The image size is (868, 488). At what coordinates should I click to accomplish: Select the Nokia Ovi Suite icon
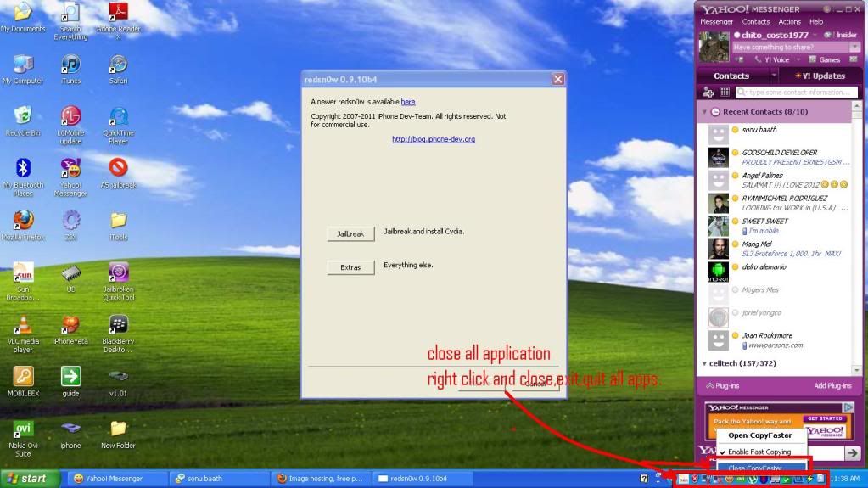pyautogui.click(x=23, y=438)
